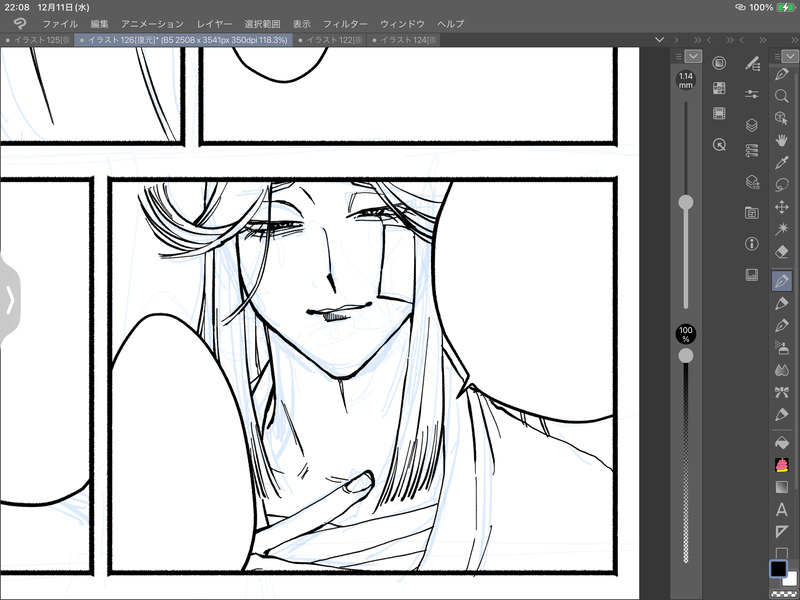The width and height of the screenshot is (800, 600).
Task: Open the brush size panel hamburger menu
Action: (x=679, y=57)
